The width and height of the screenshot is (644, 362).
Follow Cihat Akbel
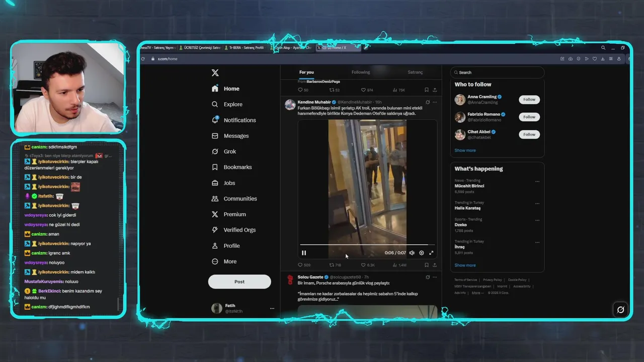pyautogui.click(x=529, y=134)
